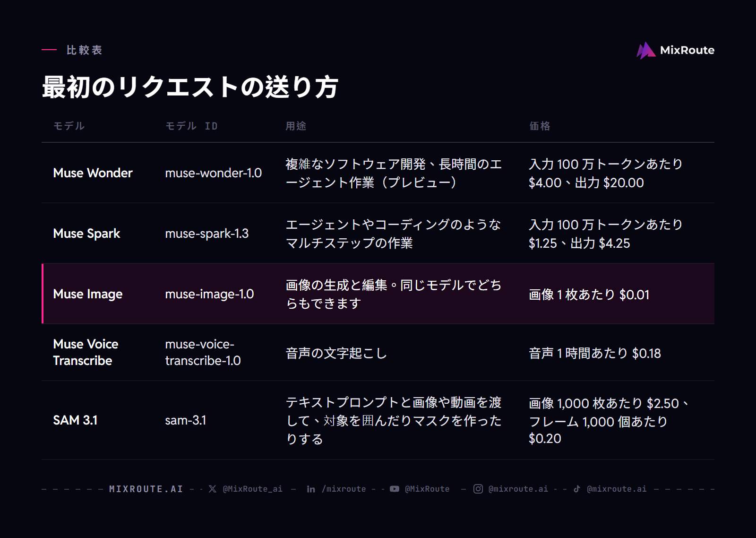Click the テキストプロンプト usage description for SAM
756x538 pixels.
[394, 420]
